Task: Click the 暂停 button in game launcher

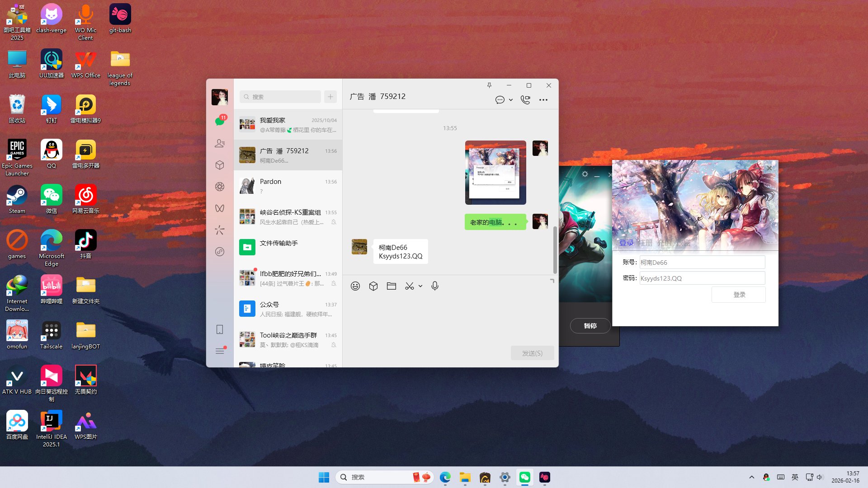Action: click(x=590, y=326)
